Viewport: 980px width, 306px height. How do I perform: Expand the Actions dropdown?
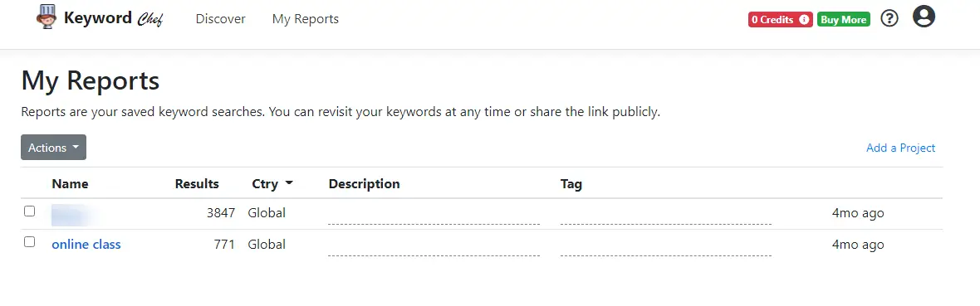[53, 148]
